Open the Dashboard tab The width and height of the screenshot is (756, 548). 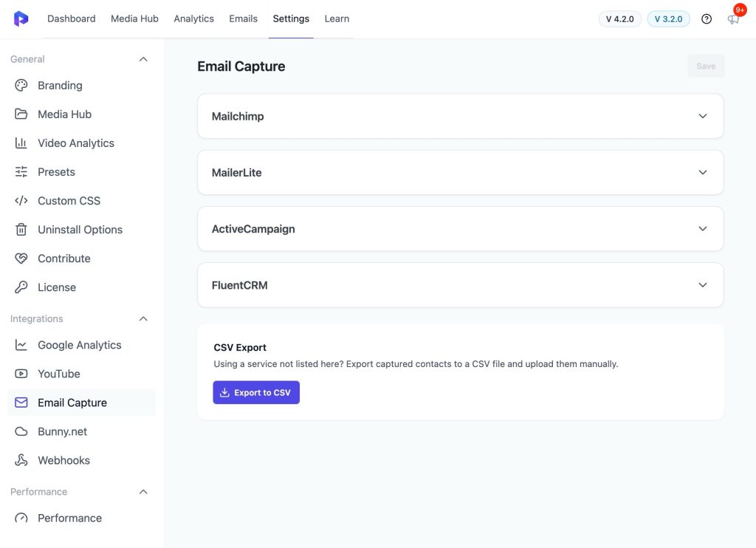point(72,18)
